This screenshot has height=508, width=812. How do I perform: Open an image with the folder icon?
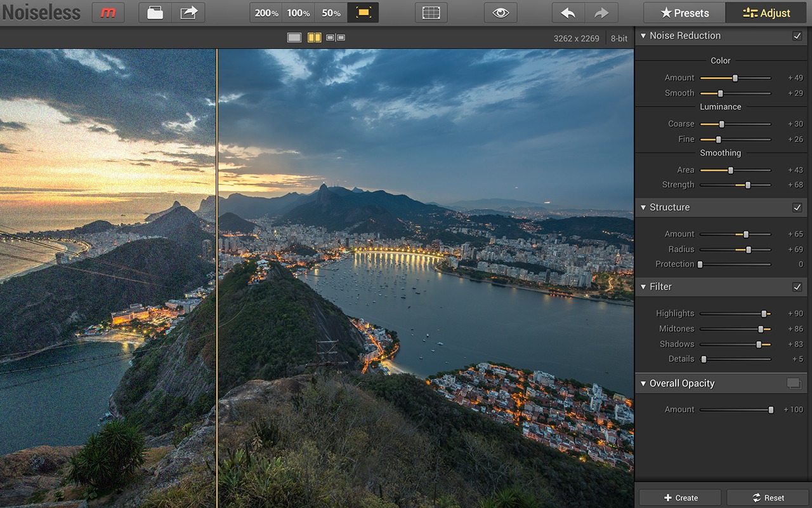155,13
